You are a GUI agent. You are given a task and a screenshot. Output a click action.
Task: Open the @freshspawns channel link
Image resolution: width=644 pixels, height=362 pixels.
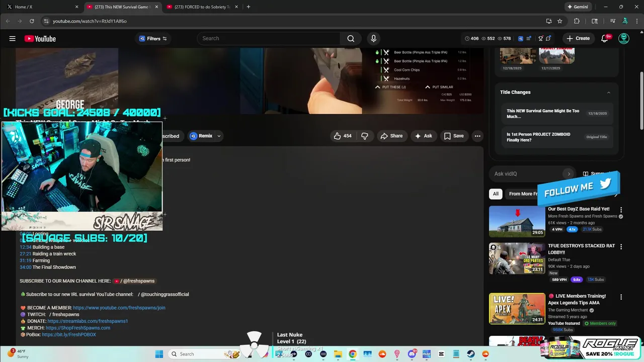click(134, 281)
